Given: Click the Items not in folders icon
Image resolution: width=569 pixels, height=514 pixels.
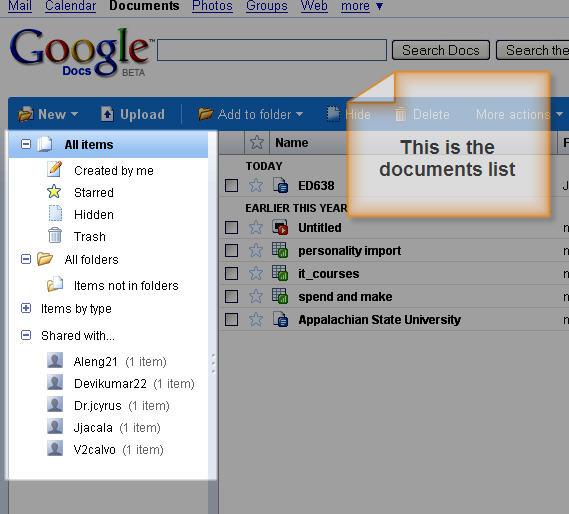Looking at the screenshot, I should tap(55, 285).
